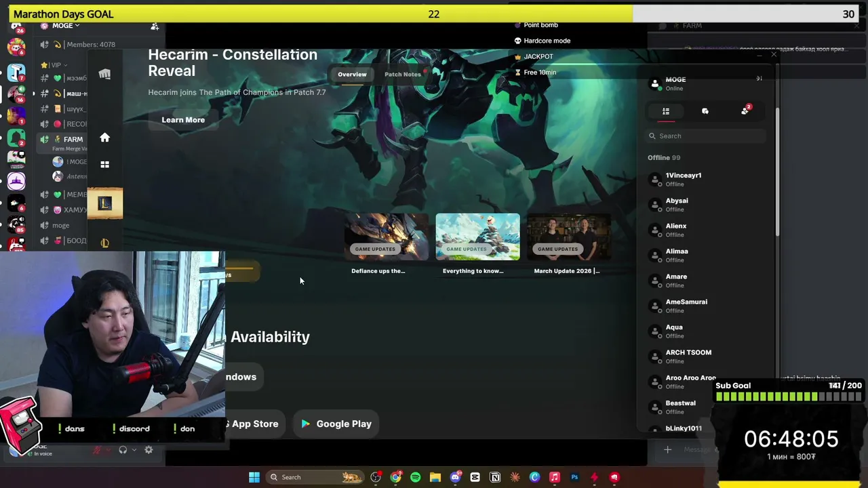Viewport: 868px width, 488px height.
Task: Click the Sub Goal progress bar
Action: point(789,396)
